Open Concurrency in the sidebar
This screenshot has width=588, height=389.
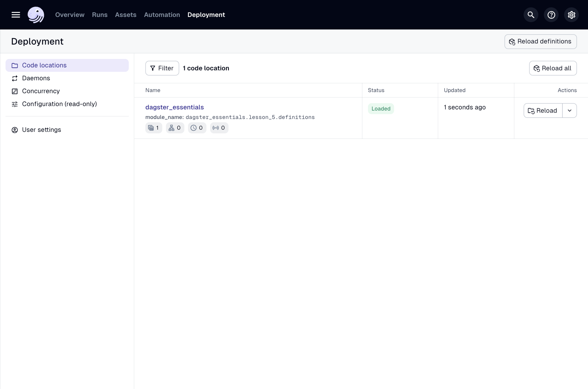point(41,91)
